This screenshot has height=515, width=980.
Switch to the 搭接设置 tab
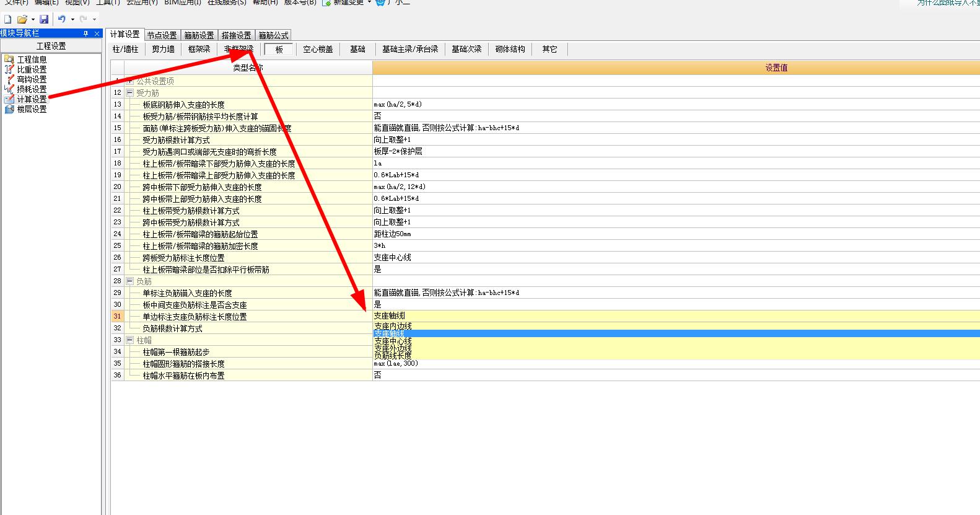tap(237, 35)
